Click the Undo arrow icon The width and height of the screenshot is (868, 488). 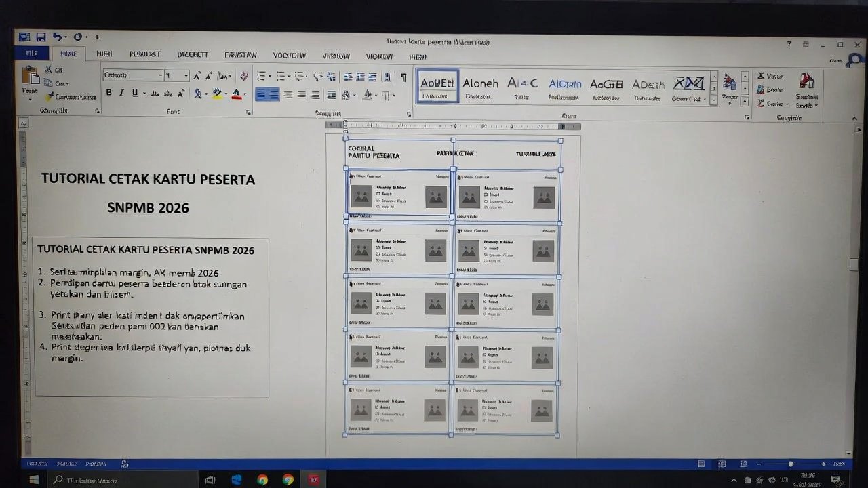57,37
